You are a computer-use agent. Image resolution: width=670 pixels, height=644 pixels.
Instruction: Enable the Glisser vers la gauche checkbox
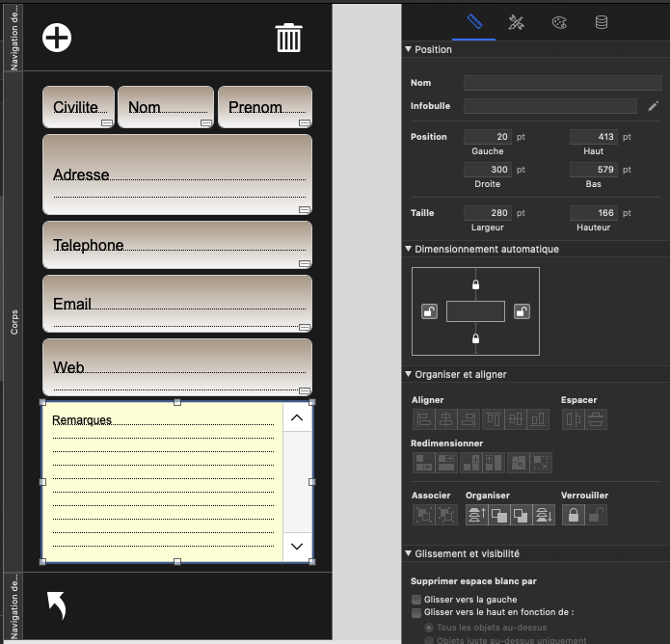tap(415, 600)
